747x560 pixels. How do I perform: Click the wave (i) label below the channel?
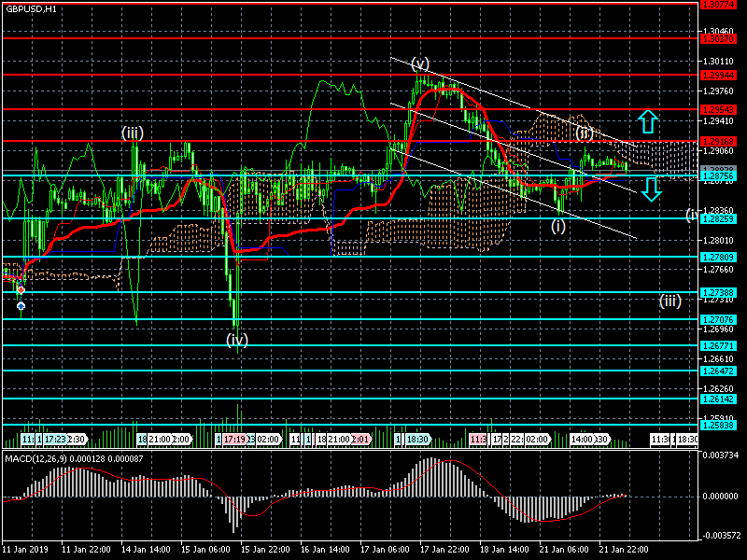tap(558, 226)
